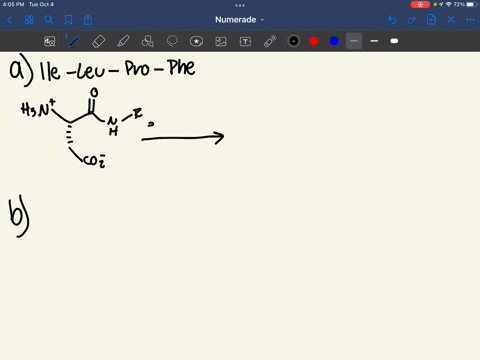Select the Pen tool
Viewport: 480px width, 360px height.
pos(74,41)
